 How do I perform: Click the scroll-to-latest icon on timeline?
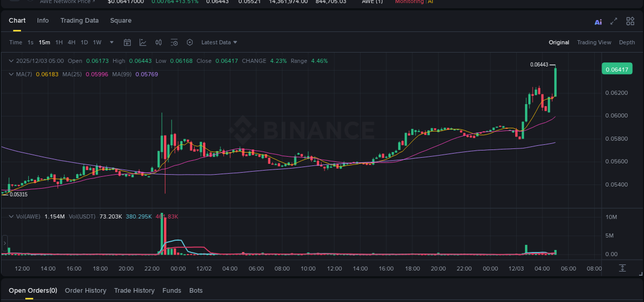pos(622,268)
